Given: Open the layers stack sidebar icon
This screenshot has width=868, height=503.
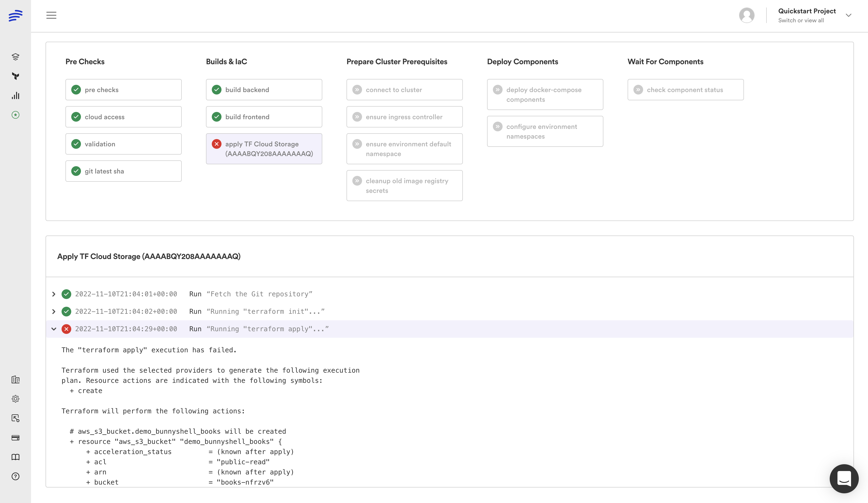Looking at the screenshot, I should click(16, 57).
